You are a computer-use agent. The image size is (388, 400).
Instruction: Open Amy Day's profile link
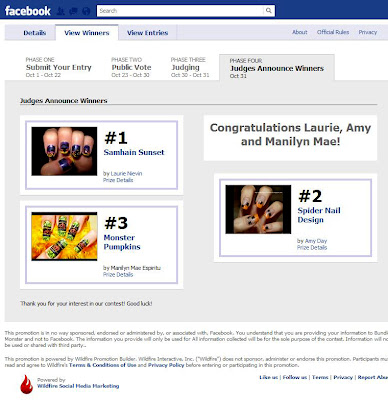[316, 241]
